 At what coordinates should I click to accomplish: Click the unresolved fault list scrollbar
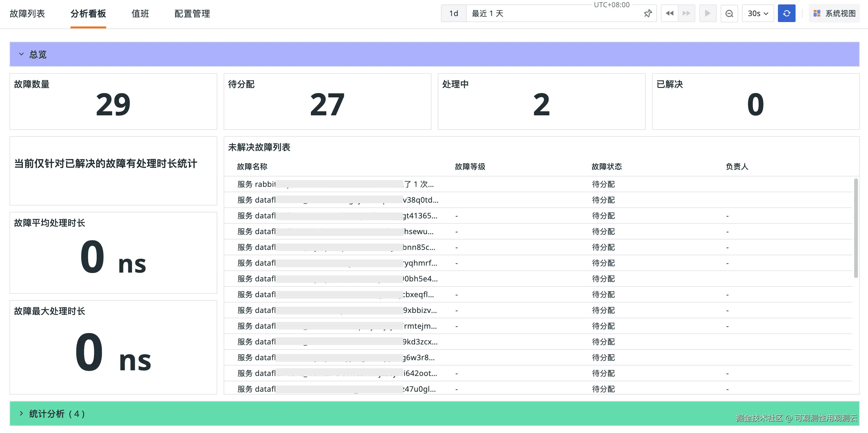pos(855,228)
